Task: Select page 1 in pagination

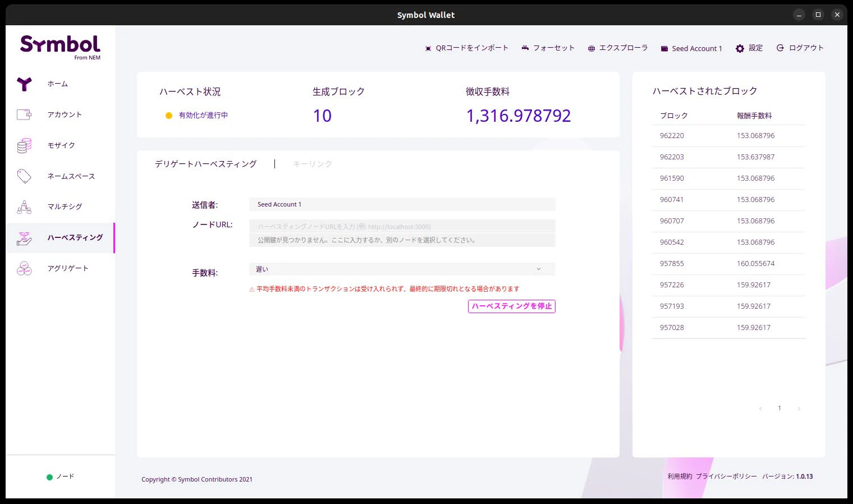Action: click(779, 408)
